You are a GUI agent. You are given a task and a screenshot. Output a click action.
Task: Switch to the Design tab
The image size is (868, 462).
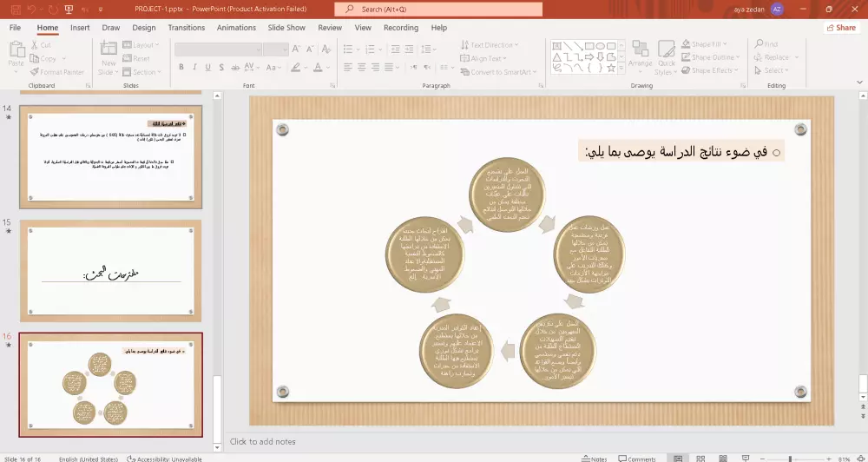144,28
